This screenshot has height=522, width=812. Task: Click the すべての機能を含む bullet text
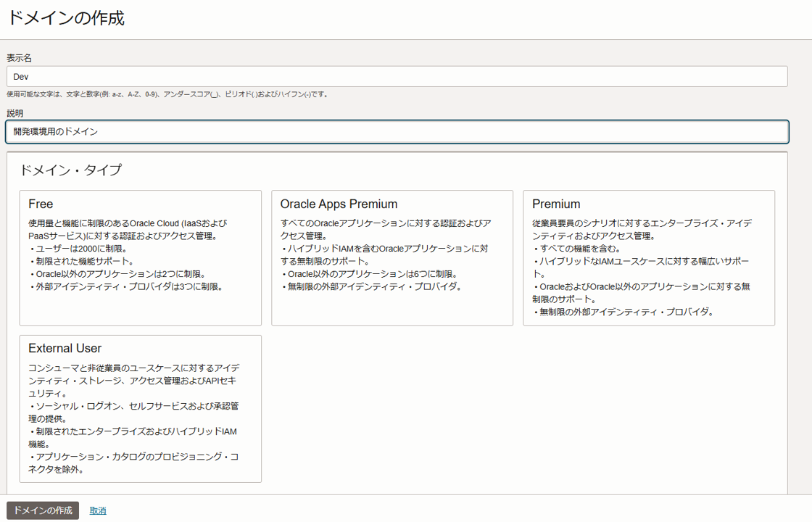(577, 249)
